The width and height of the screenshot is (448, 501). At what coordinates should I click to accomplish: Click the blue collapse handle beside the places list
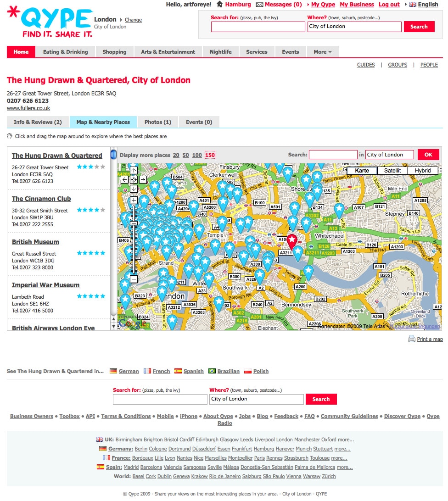[x=113, y=155]
